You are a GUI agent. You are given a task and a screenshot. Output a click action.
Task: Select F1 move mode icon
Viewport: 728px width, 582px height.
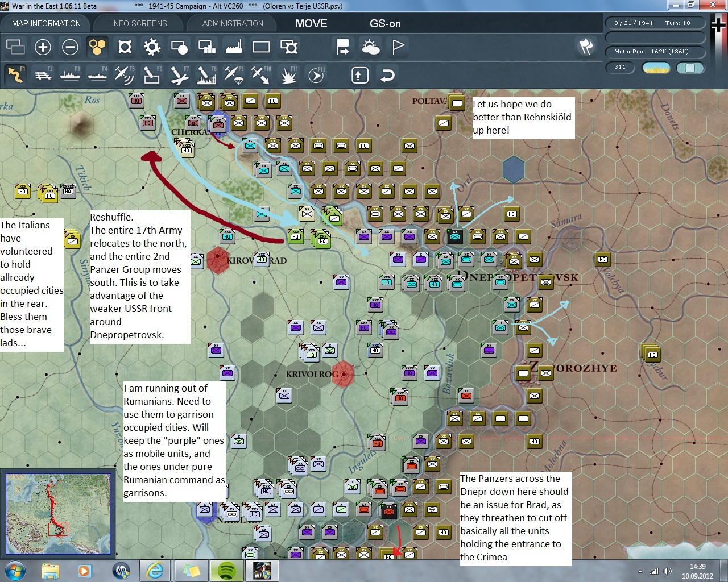click(x=15, y=74)
